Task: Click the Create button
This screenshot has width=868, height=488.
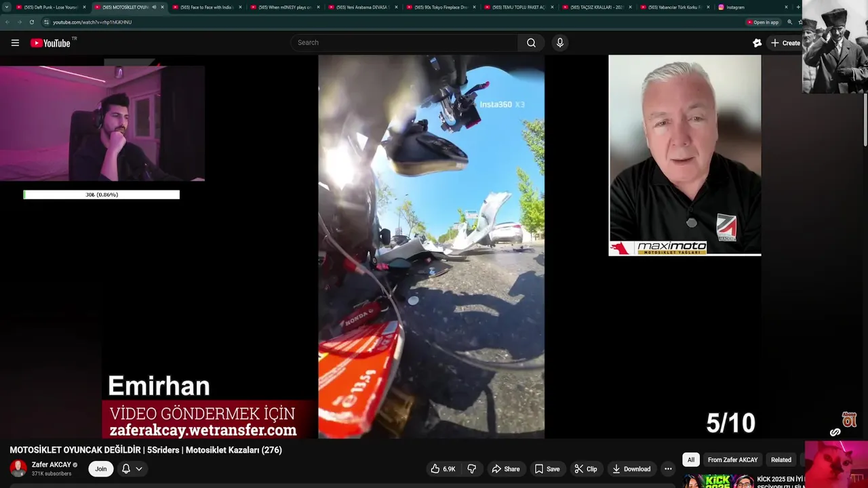Action: click(x=785, y=43)
